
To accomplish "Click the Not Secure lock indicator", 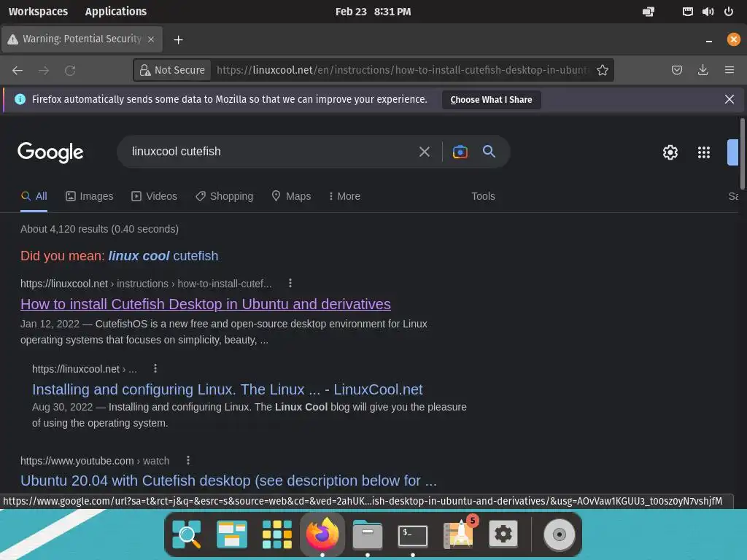I will click(x=172, y=70).
